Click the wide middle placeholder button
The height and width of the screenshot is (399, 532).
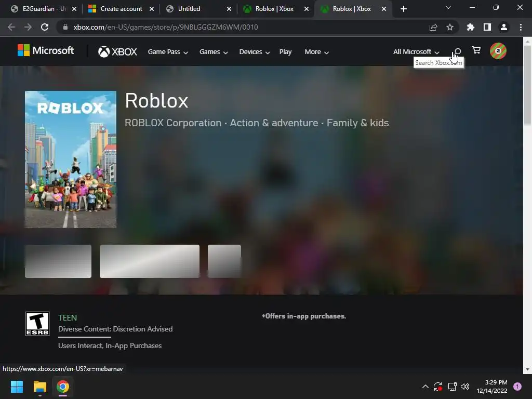[150, 261]
